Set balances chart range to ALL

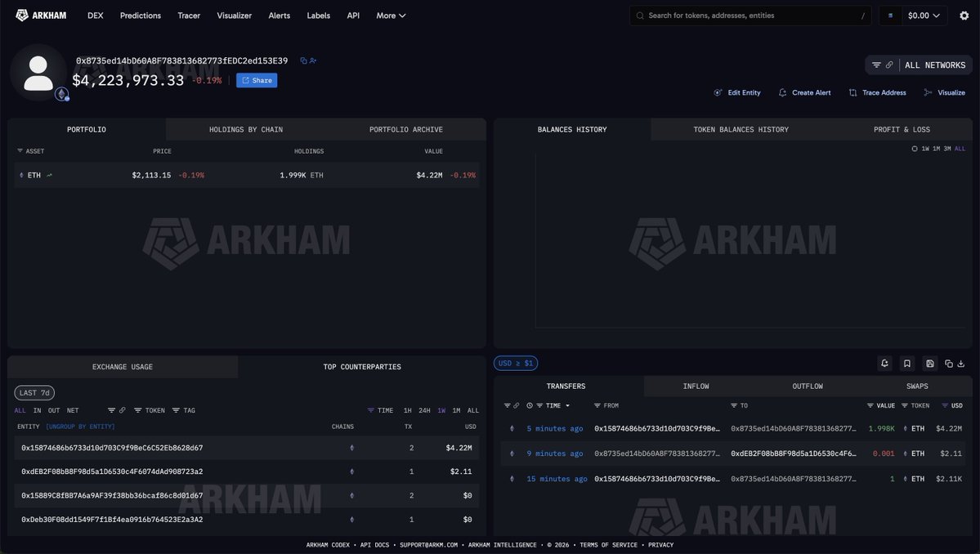click(960, 149)
